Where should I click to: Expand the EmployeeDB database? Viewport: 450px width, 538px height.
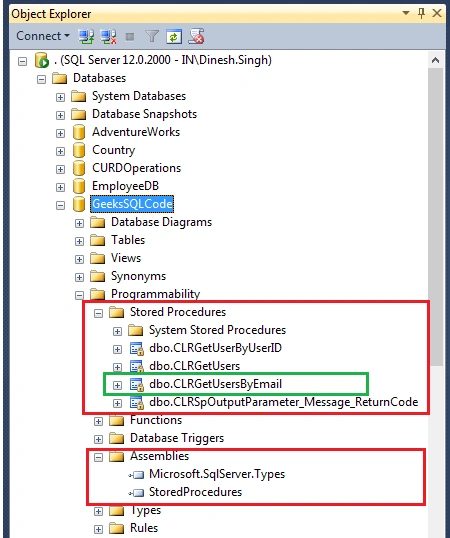click(60, 187)
